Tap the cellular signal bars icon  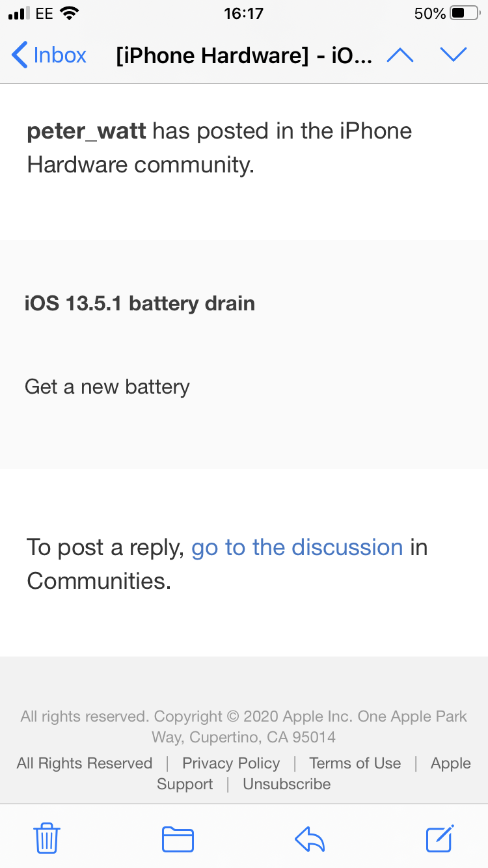coord(18,14)
